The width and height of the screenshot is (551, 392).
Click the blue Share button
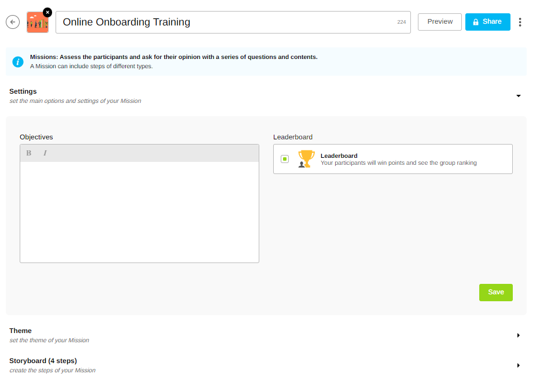(487, 22)
